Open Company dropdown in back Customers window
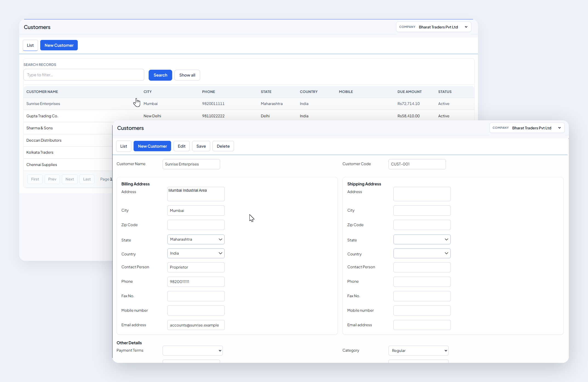 point(434,27)
